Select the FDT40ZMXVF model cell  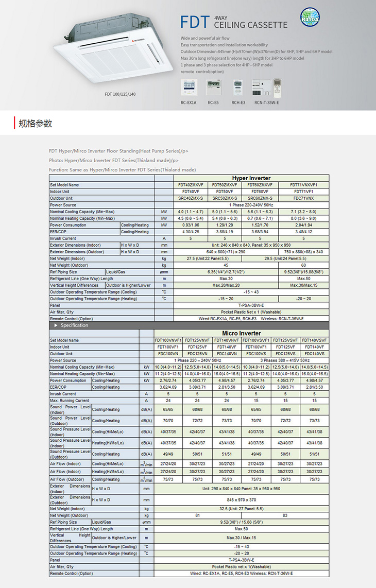point(191,185)
